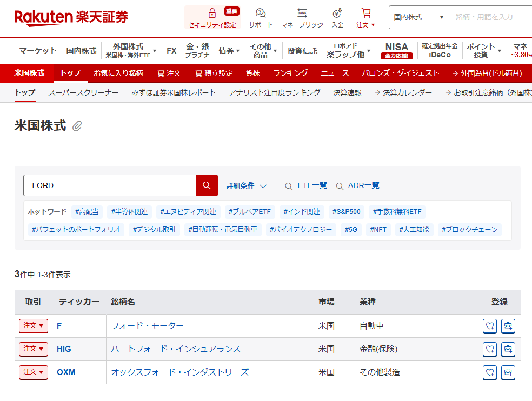Image resolution: width=532 pixels, height=401 pixels.
Task: Add オックスフォード・インダストリーズ to favorites
Action: click(490, 372)
